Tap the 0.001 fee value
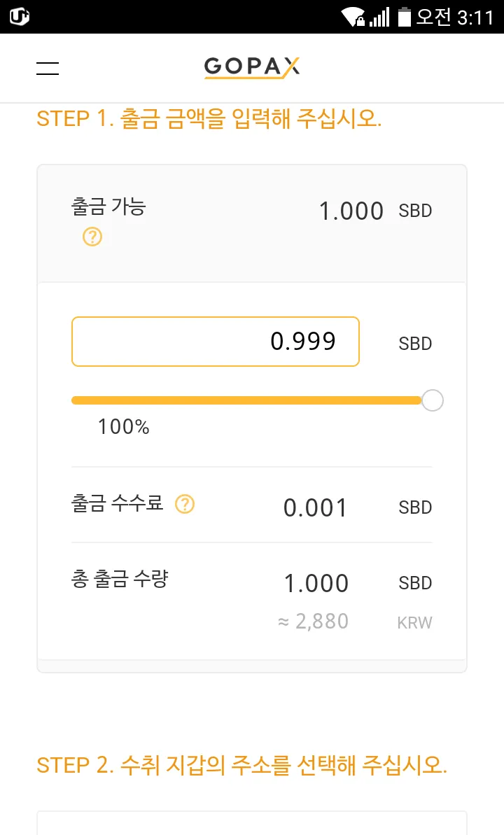The height and width of the screenshot is (835, 504). tap(316, 507)
